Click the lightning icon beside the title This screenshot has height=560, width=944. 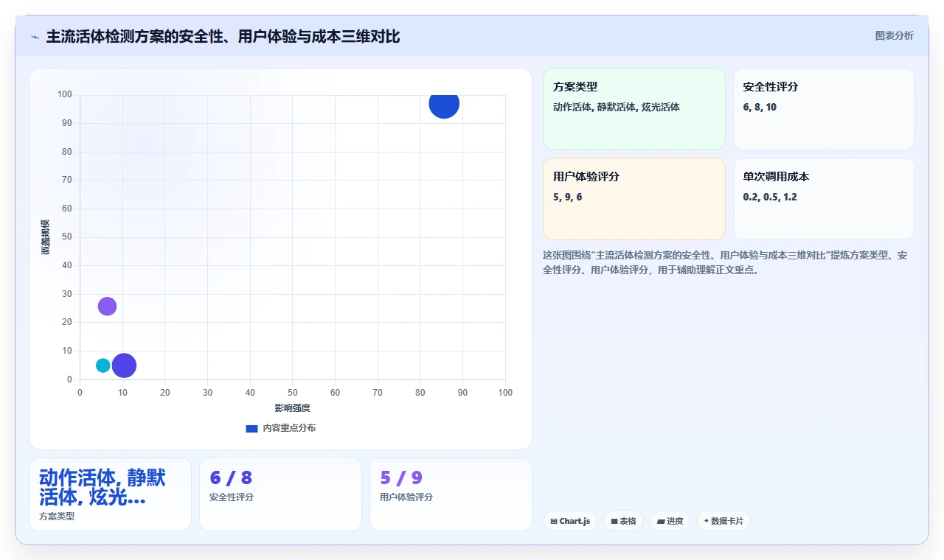pos(35,37)
